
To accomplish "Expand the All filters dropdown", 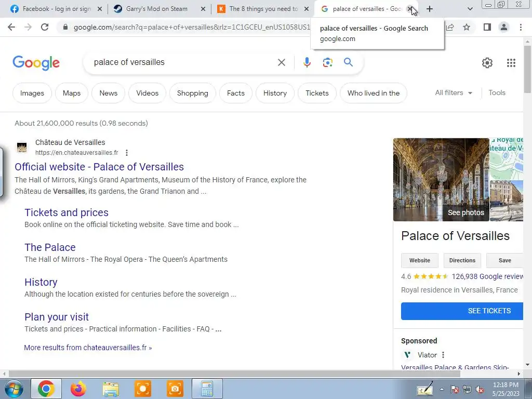I will point(454,92).
